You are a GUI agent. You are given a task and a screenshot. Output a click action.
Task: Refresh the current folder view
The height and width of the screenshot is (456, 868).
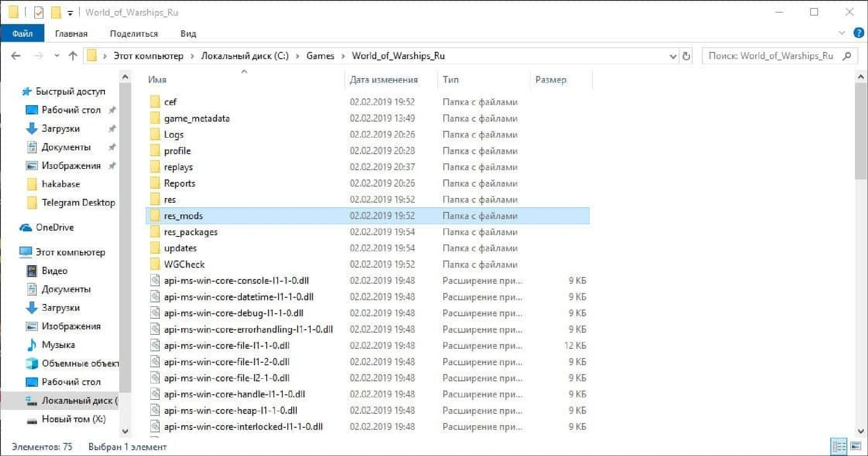pyautogui.click(x=686, y=56)
